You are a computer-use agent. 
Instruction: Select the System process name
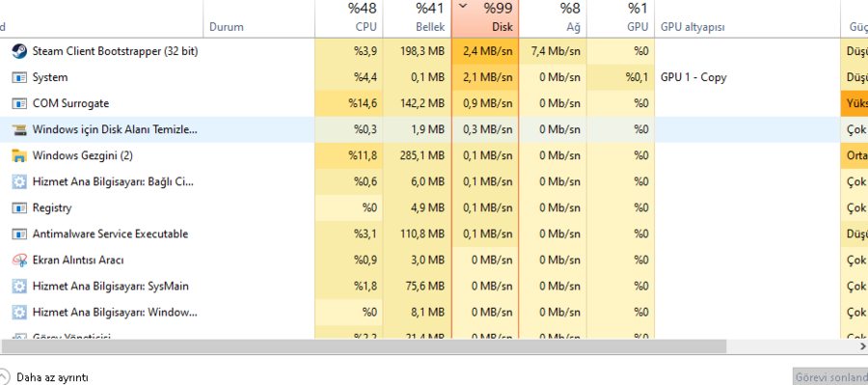pyautogui.click(x=50, y=77)
